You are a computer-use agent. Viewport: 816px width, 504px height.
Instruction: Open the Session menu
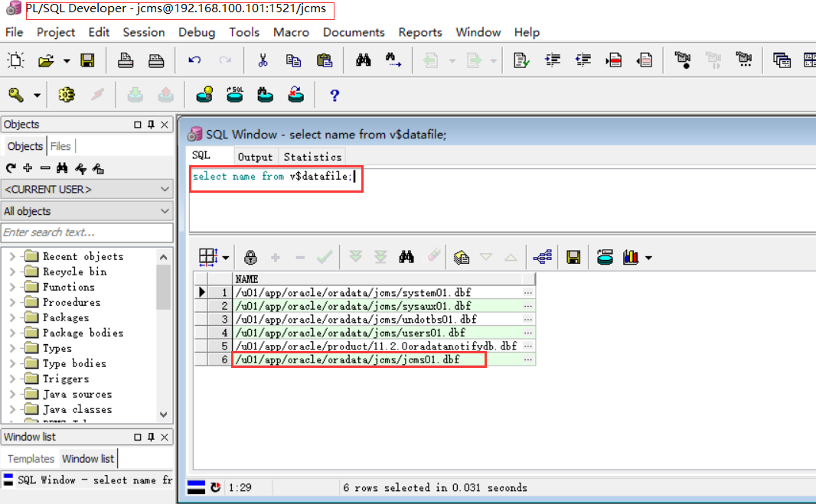coord(144,32)
